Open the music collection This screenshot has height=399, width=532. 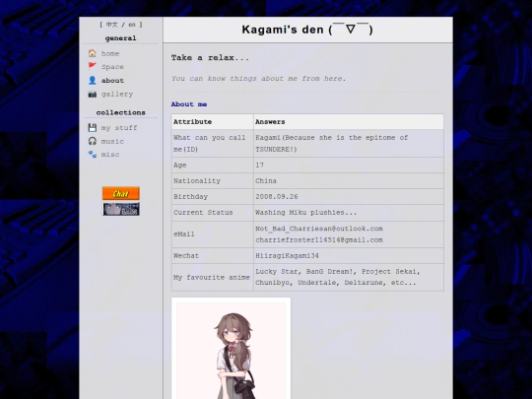click(x=112, y=141)
